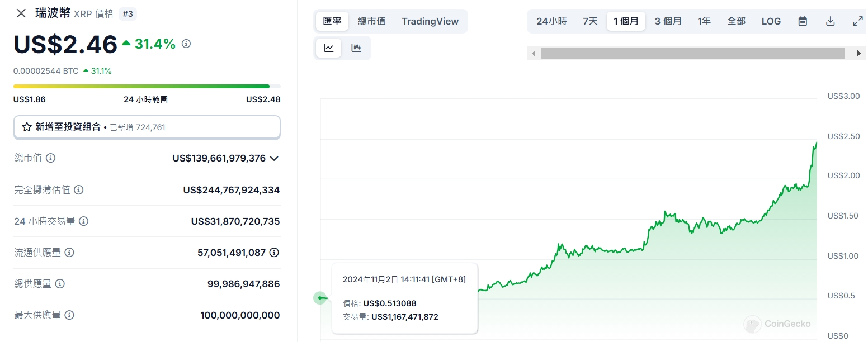
Task: Open info icon next to 24 小時交易量
Action: (83, 221)
